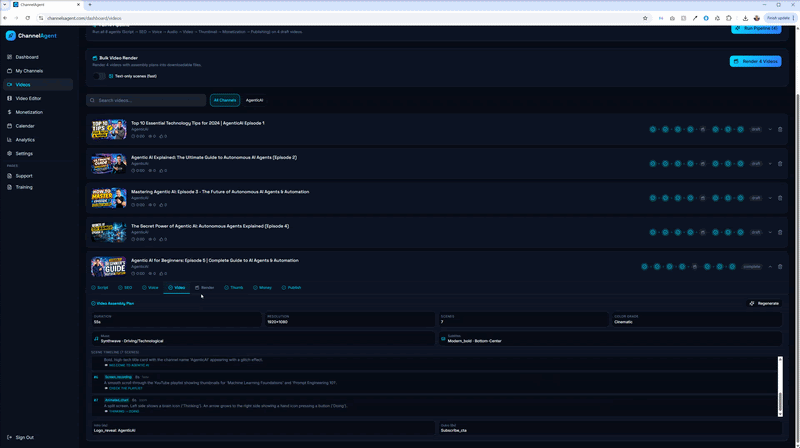Filter videos by AgenticAI channel
This screenshot has width=800, height=448.
pyautogui.click(x=255, y=100)
